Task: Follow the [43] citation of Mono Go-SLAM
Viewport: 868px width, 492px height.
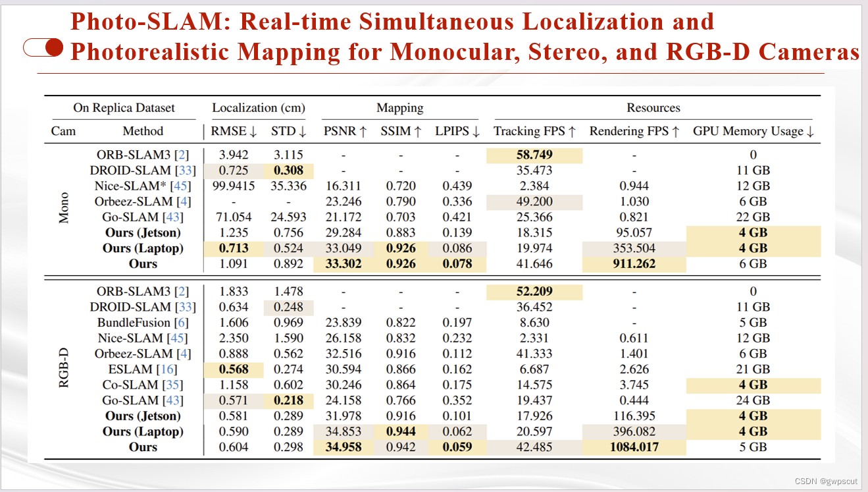Action: pyautogui.click(x=172, y=217)
